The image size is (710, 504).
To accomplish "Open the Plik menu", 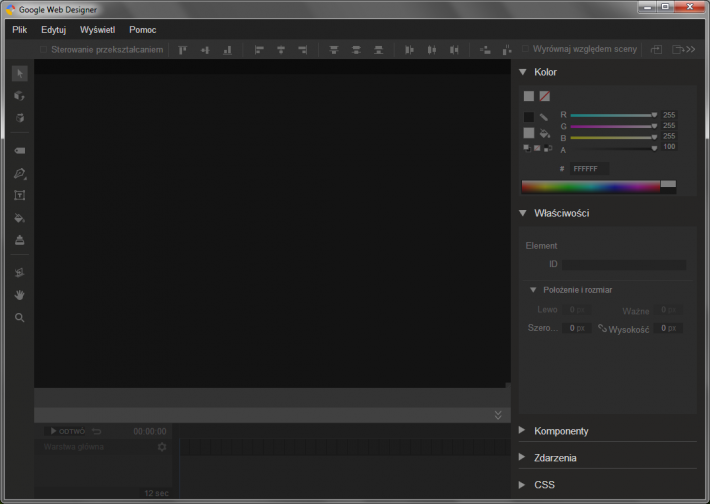I will coord(19,30).
